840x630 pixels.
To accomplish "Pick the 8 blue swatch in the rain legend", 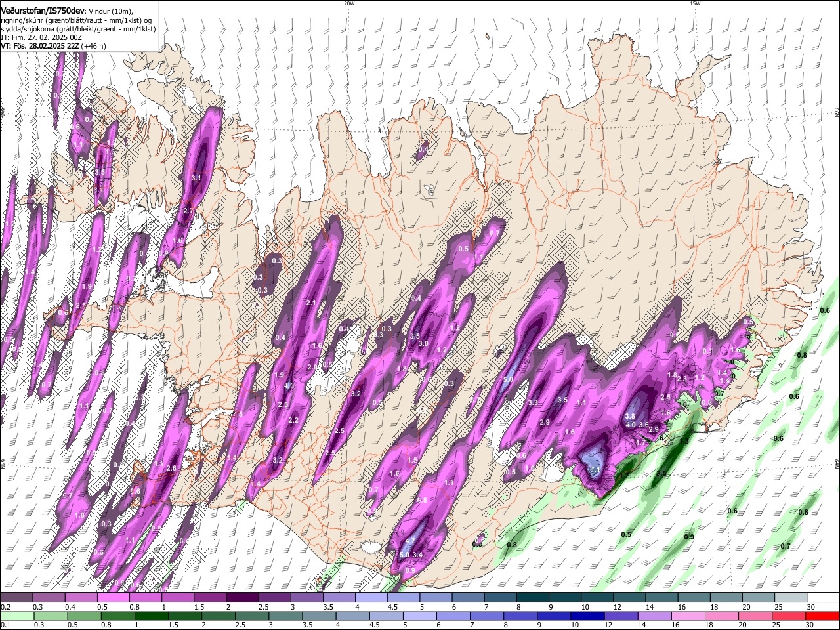I will point(520,616).
